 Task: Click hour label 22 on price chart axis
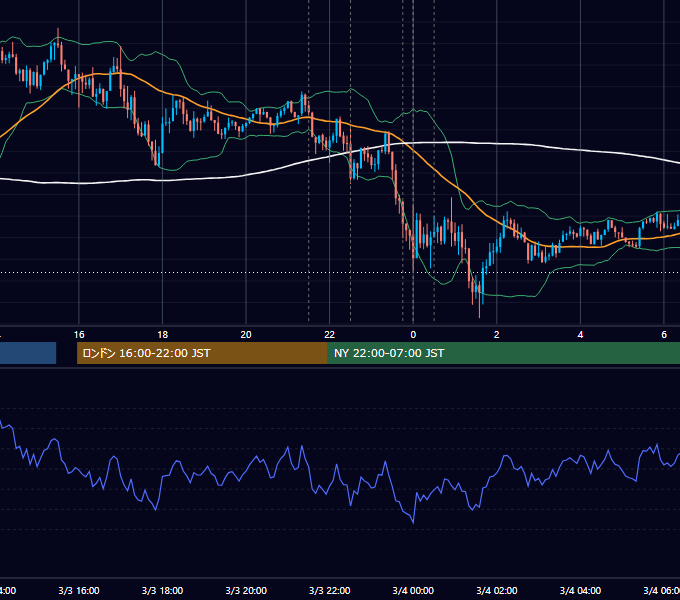coord(330,335)
